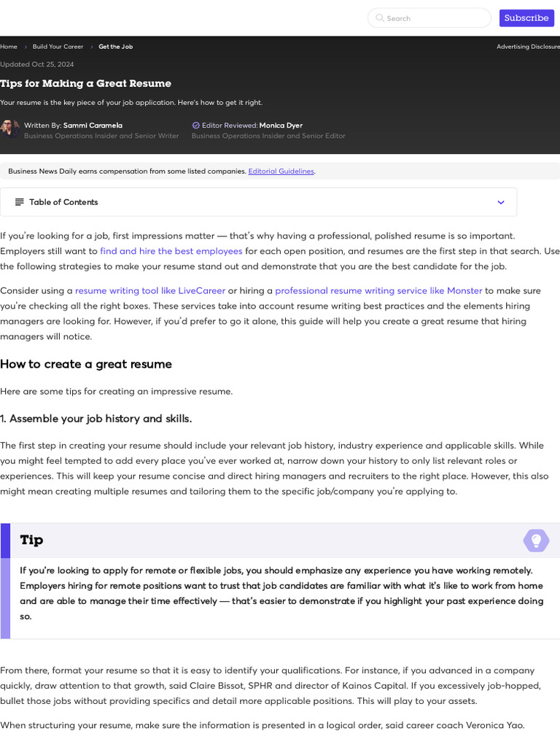Open 'professional resume writing service like Monster' link
Viewport: 560px width, 747px height.
(x=378, y=290)
